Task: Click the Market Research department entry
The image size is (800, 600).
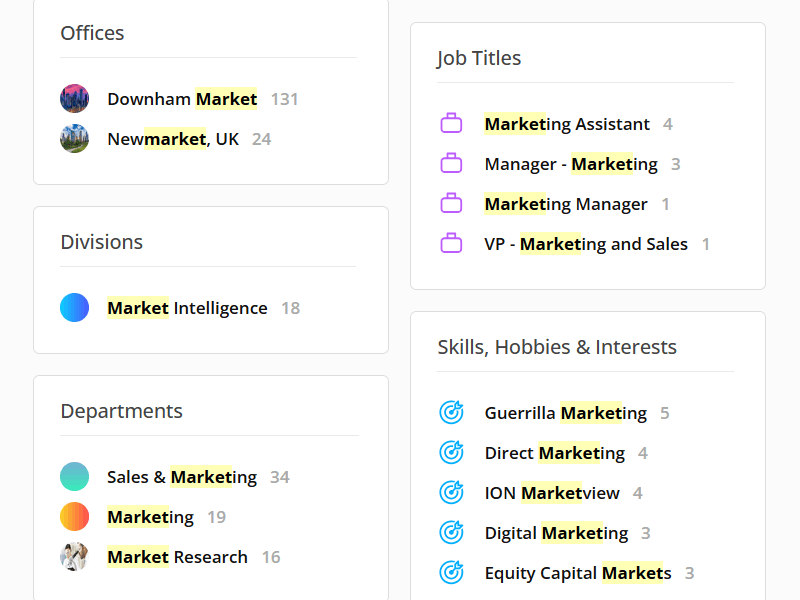Action: click(177, 557)
